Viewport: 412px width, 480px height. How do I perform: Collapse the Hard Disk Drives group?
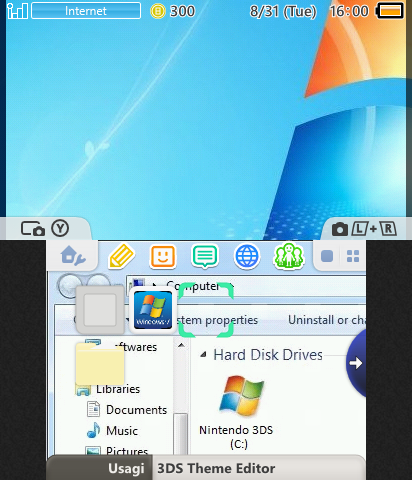pyautogui.click(x=203, y=355)
